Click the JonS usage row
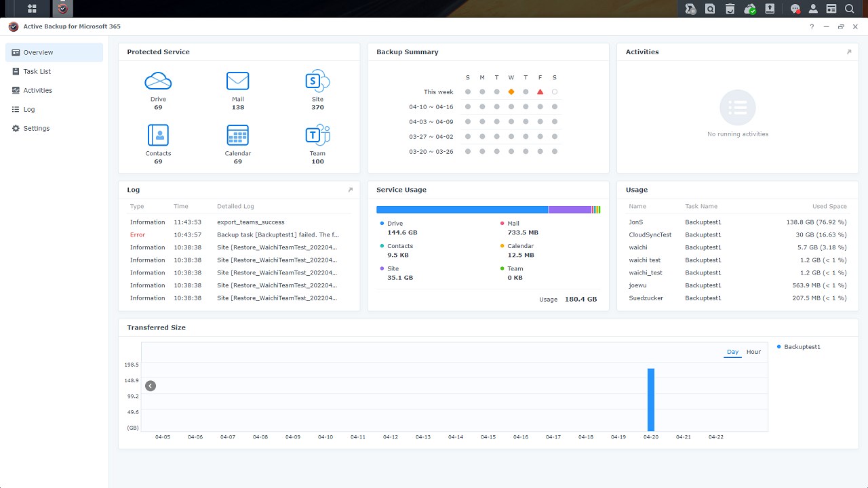Image resolution: width=868 pixels, height=488 pixels. (738, 222)
